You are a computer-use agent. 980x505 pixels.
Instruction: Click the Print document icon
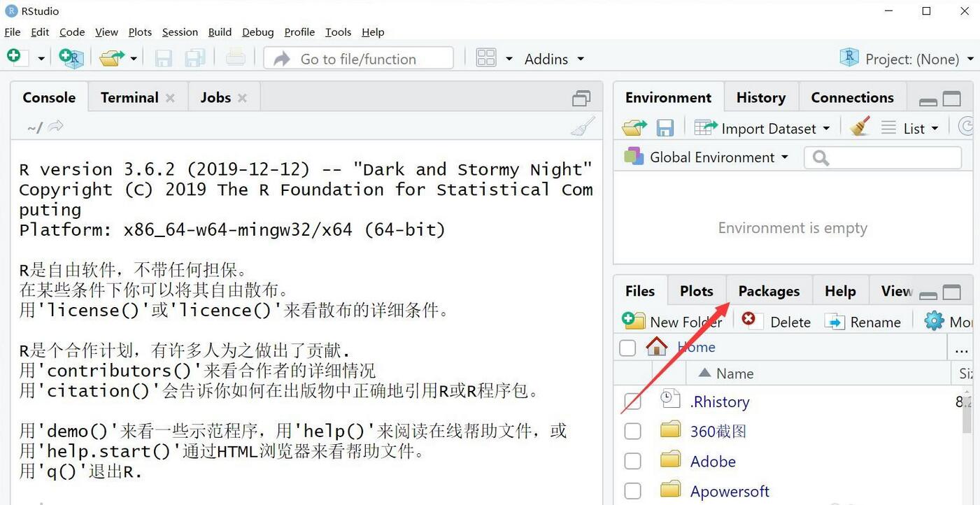(x=236, y=58)
